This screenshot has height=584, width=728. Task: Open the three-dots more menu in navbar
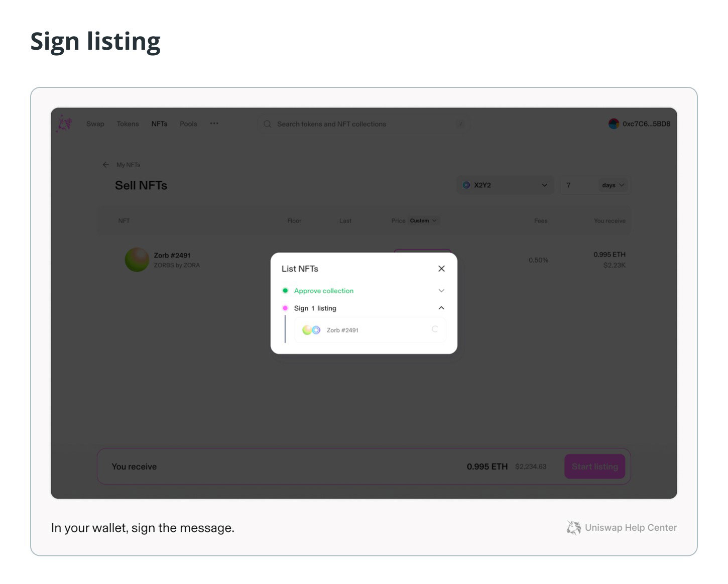coord(214,124)
